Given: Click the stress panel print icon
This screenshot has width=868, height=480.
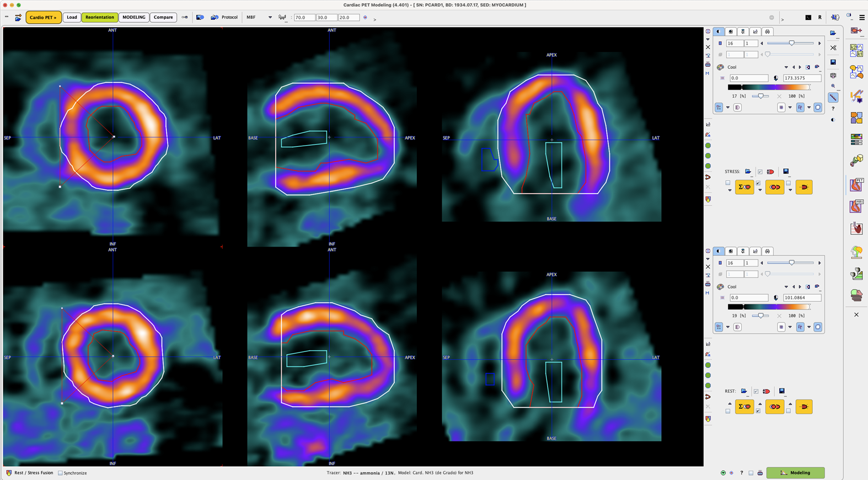Looking at the screenshot, I should point(708,65).
